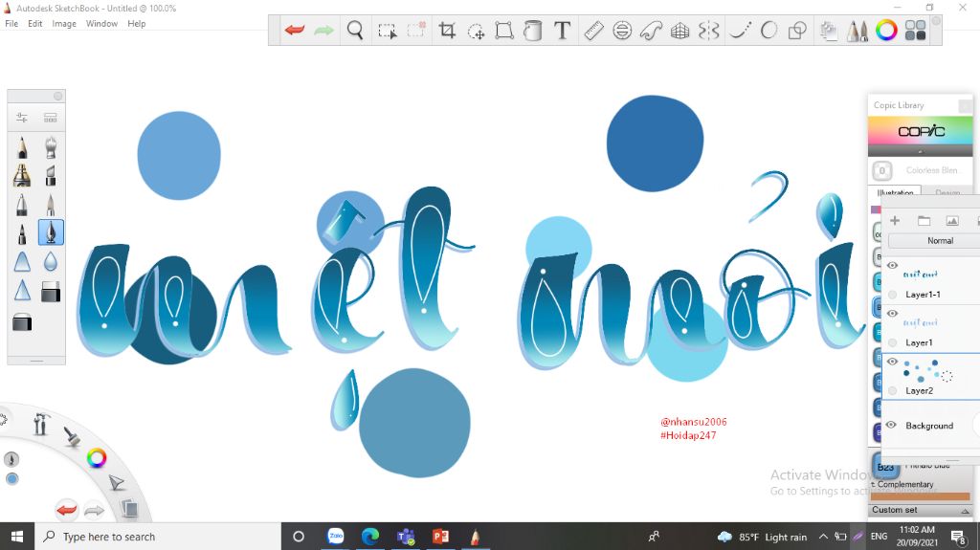This screenshot has height=550, width=980.
Task: Pick the orange Complementary color bar
Action: click(920, 496)
